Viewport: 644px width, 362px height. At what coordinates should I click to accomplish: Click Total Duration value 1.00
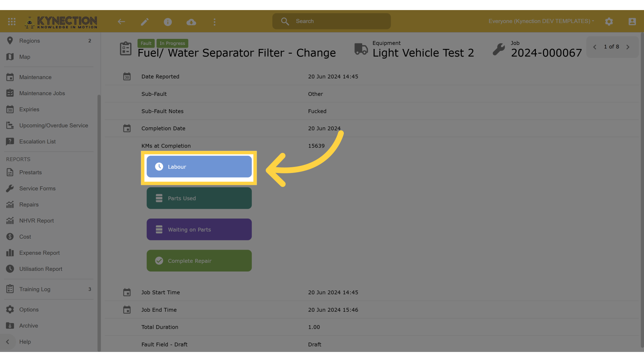point(314,327)
